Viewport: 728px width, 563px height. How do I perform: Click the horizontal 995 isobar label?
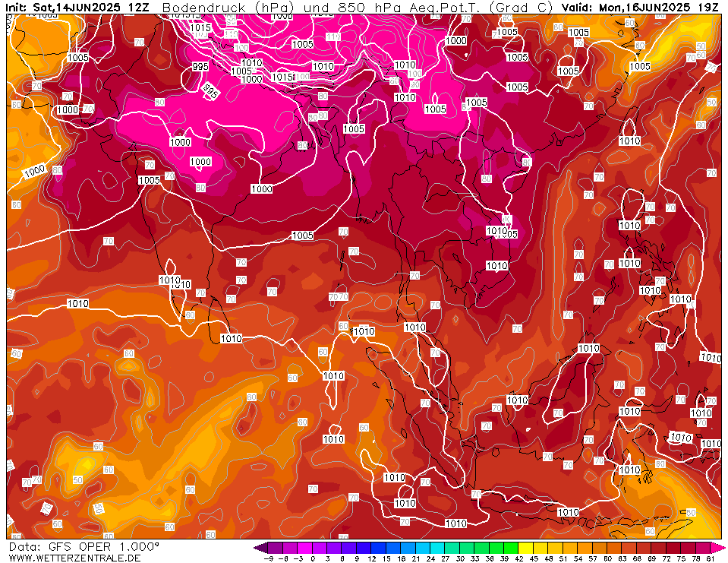click(200, 67)
